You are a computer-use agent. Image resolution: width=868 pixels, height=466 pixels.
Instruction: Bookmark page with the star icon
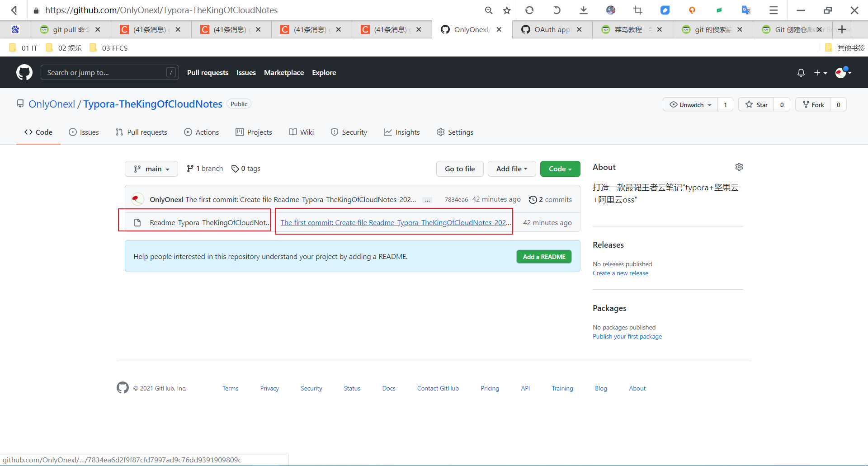pyautogui.click(x=507, y=10)
